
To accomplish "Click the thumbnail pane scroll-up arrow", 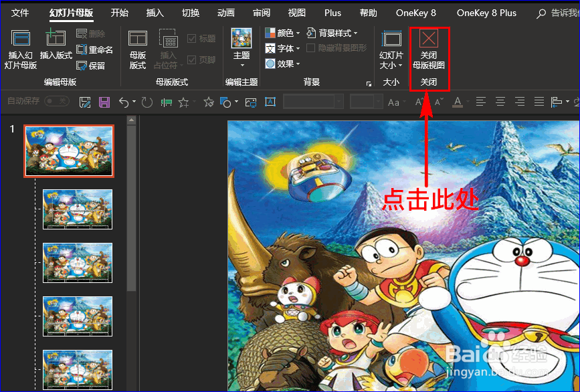I will (x=131, y=120).
